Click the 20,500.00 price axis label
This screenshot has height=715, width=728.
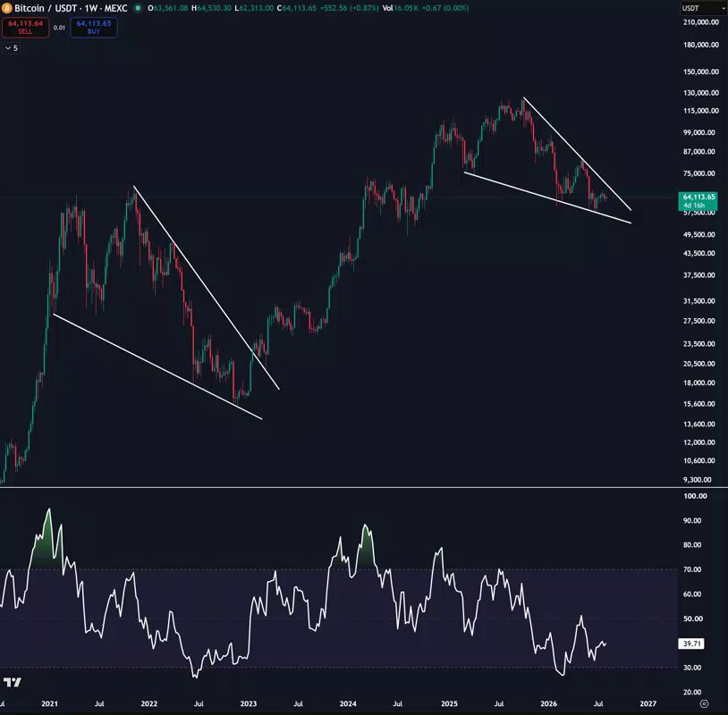pyautogui.click(x=699, y=364)
